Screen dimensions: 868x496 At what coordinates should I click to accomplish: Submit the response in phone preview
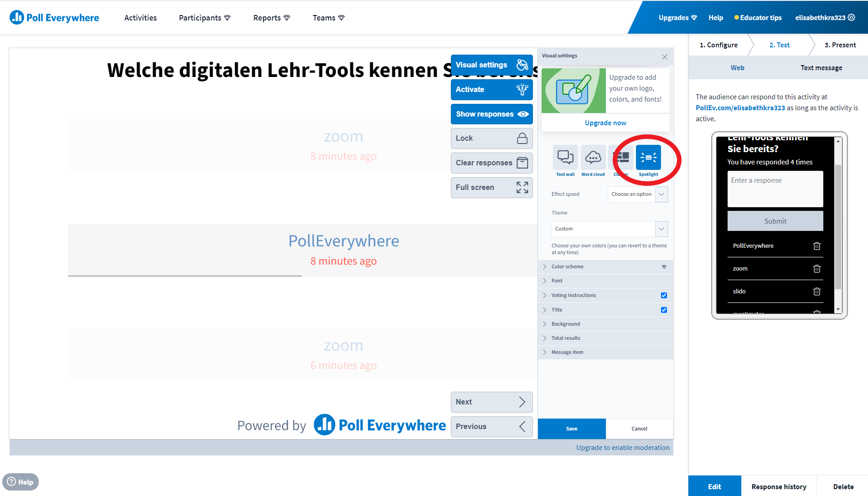point(775,221)
